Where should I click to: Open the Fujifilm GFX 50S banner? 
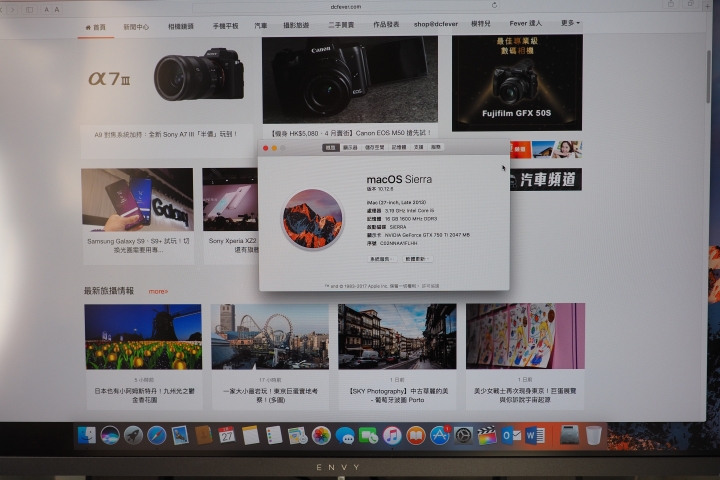[517, 83]
